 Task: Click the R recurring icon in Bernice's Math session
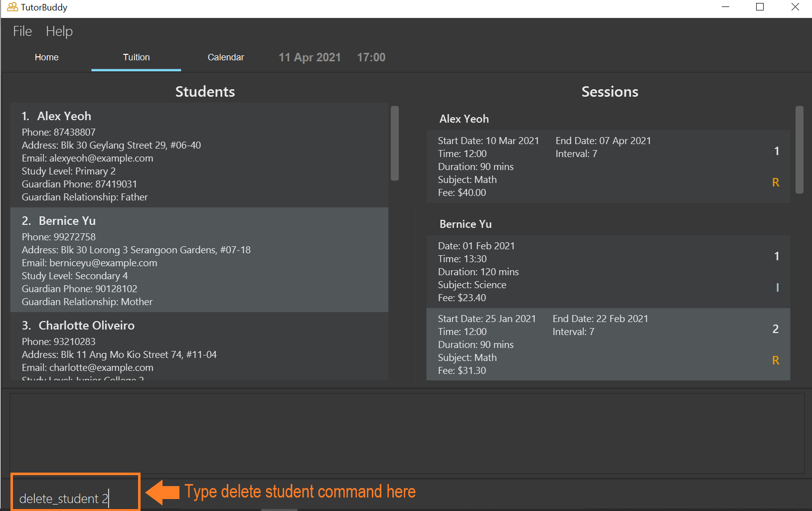(x=776, y=360)
